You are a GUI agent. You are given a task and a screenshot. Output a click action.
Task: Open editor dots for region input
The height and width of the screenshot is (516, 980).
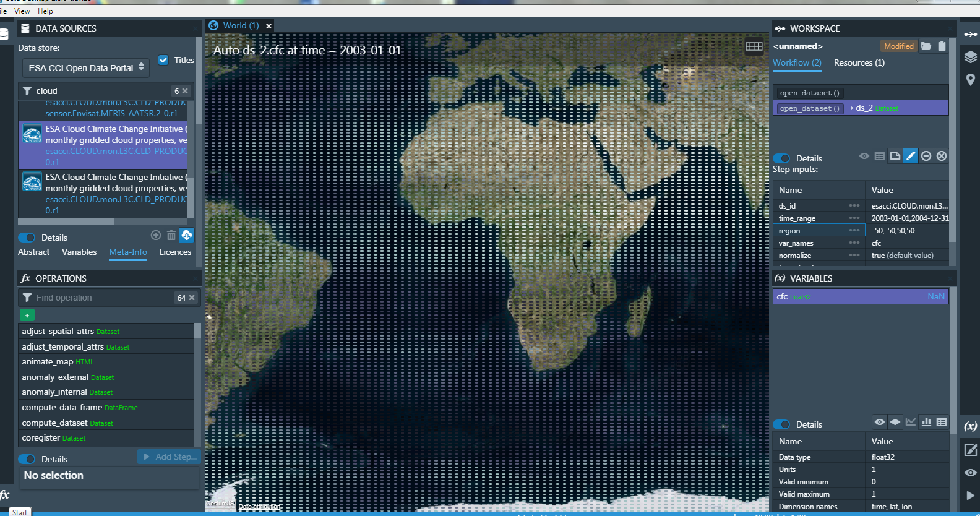point(854,230)
